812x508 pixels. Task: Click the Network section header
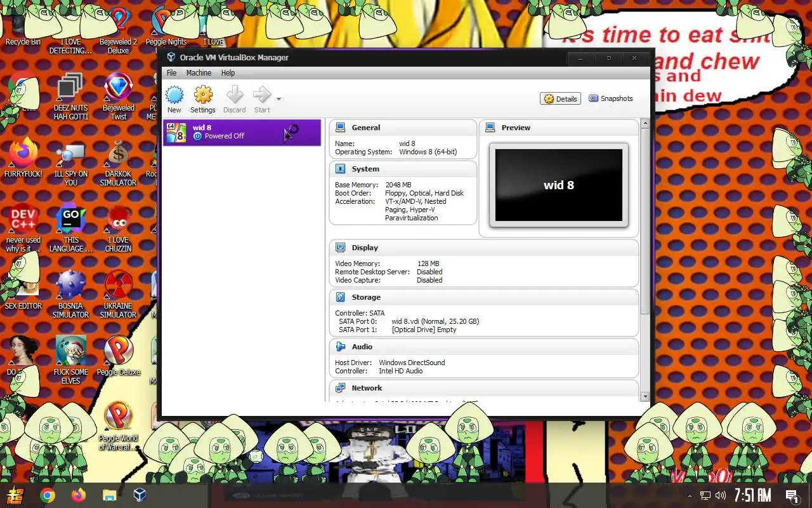point(367,388)
